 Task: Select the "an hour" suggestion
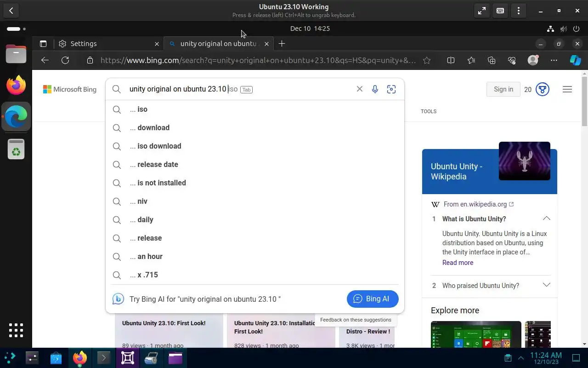coord(255,257)
